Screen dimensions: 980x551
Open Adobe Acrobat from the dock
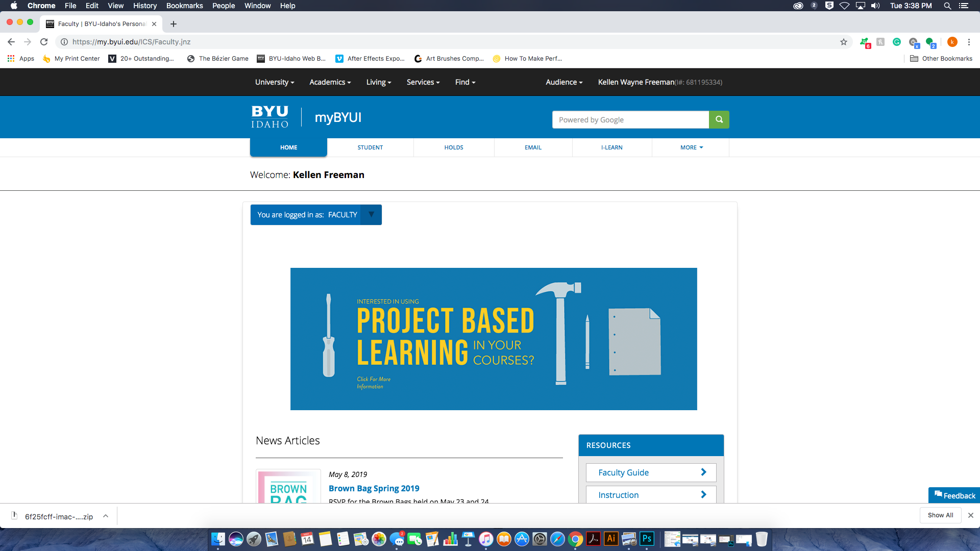pyautogui.click(x=593, y=539)
